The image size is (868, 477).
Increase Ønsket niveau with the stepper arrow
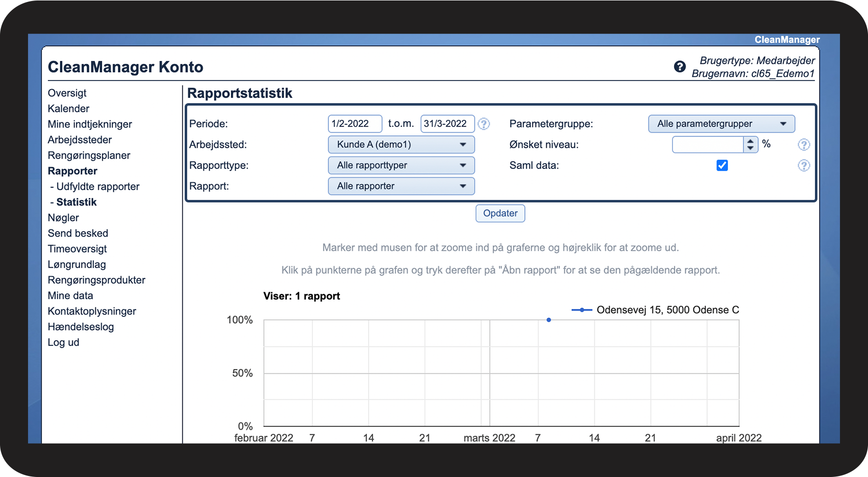coord(750,141)
